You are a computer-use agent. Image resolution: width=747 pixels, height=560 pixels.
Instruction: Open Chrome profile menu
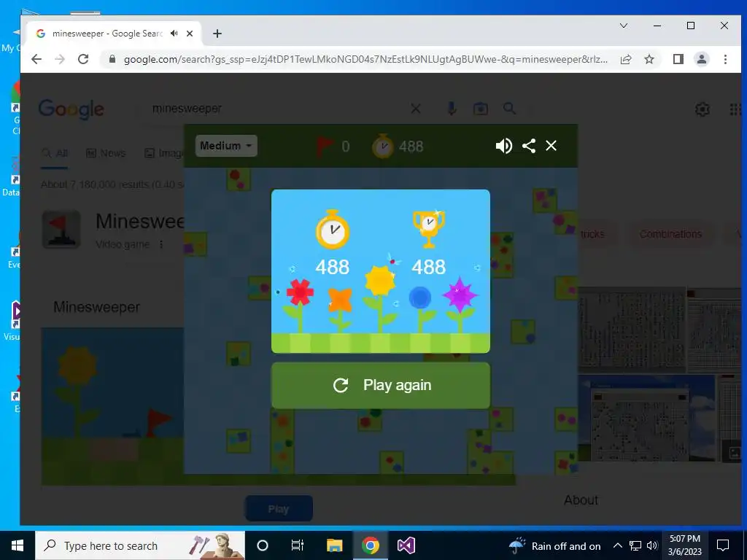pyautogui.click(x=702, y=59)
